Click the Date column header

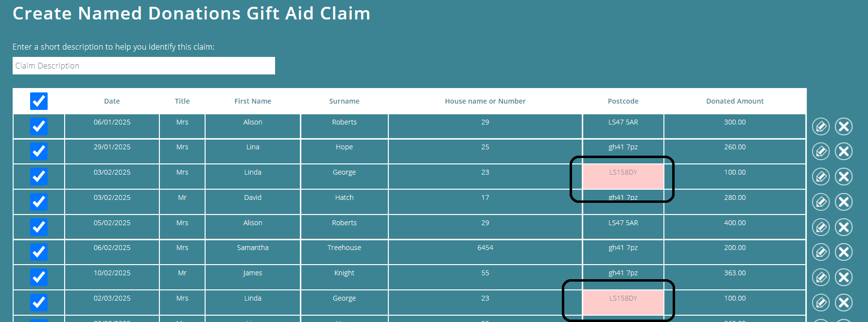(x=112, y=101)
